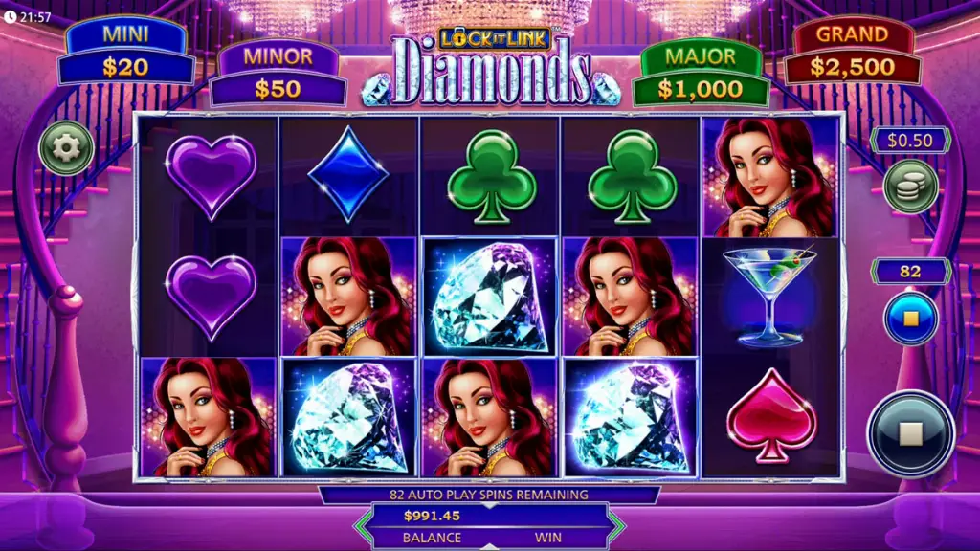Click the pink spade symbol
Image resolution: width=980 pixels, height=551 pixels.
click(771, 417)
